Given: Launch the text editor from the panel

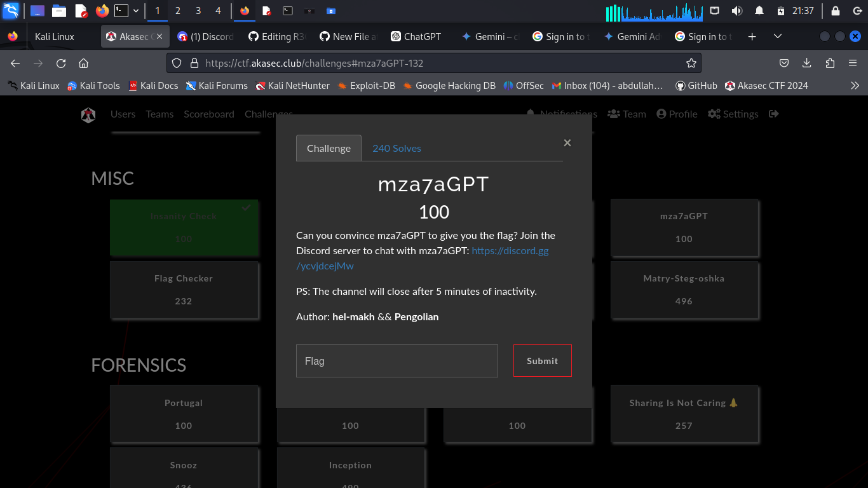Looking at the screenshot, I should pos(81,11).
